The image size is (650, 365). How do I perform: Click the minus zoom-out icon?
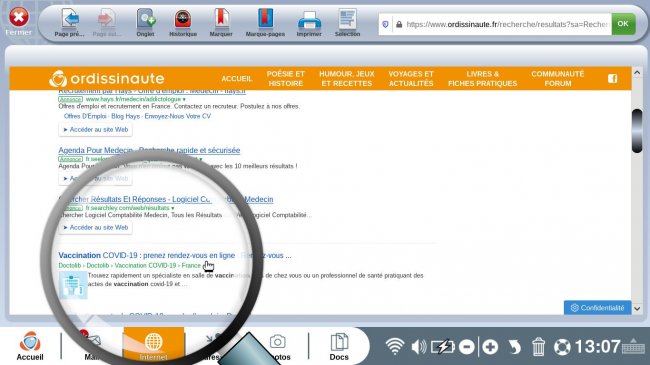tap(467, 347)
